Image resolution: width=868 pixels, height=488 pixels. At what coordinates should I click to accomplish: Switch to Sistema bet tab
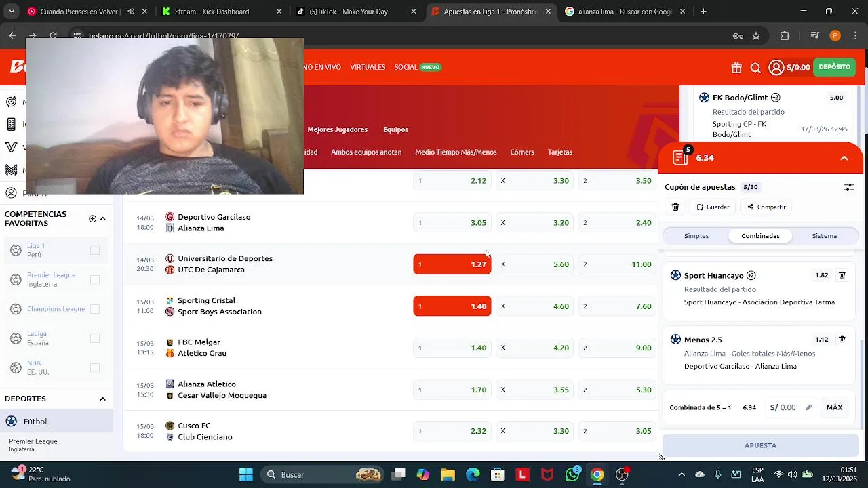coord(825,236)
